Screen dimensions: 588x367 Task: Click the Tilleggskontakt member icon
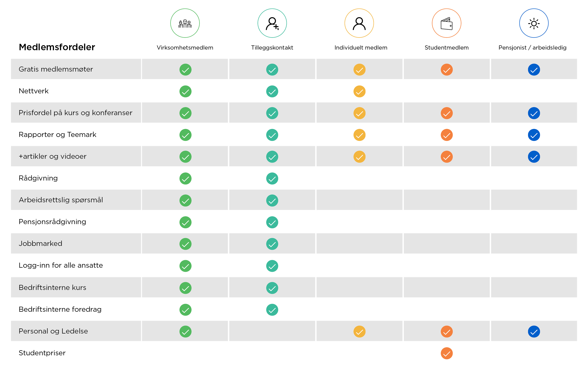click(273, 23)
